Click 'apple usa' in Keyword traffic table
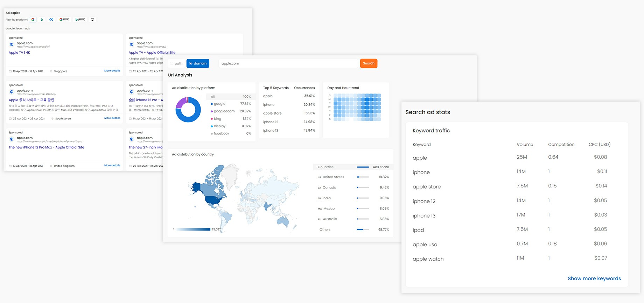Screen dimensions: 644x303 point(425,245)
